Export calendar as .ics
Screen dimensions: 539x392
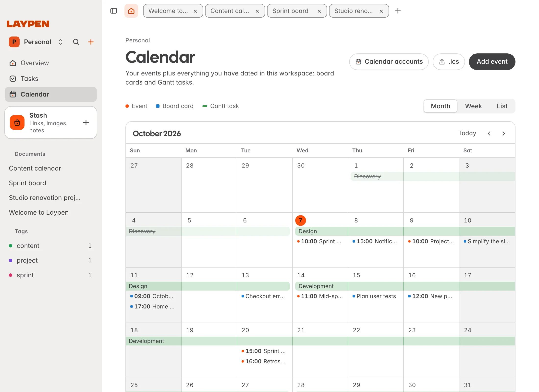(x=449, y=62)
